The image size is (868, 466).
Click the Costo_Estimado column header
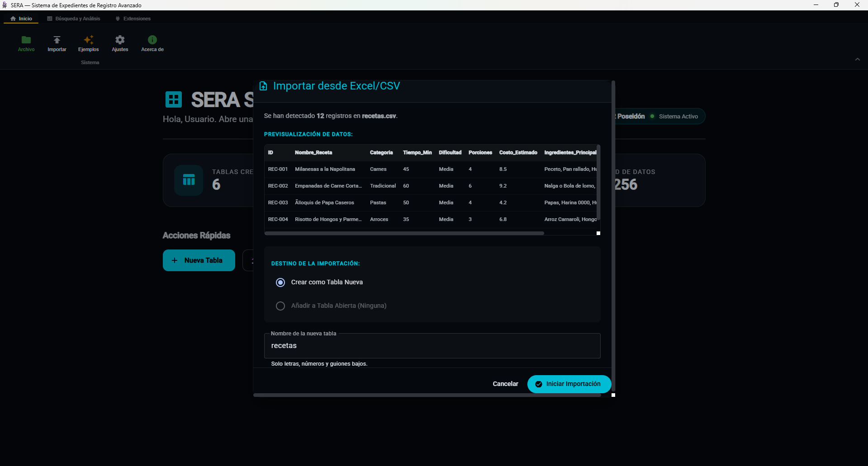coord(518,153)
